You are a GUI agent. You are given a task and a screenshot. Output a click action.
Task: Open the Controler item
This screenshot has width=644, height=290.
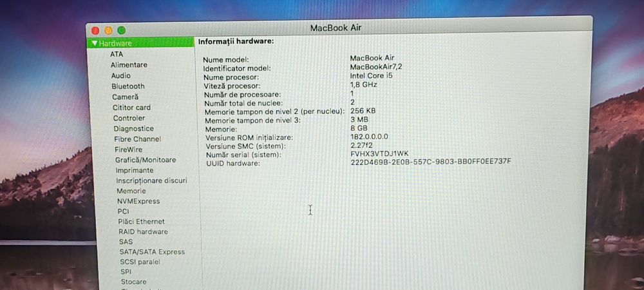[129, 119]
